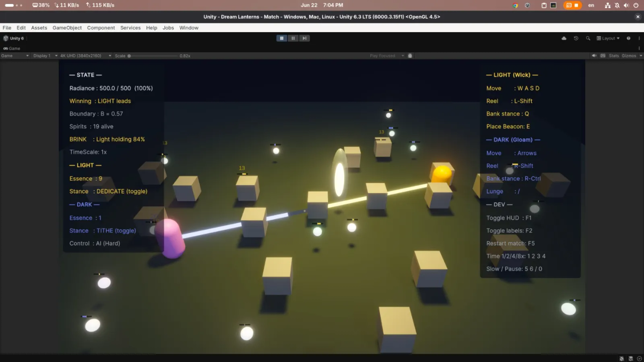The height and width of the screenshot is (362, 644).
Task: Open the muted notifications bell icon
Action: (617, 5)
